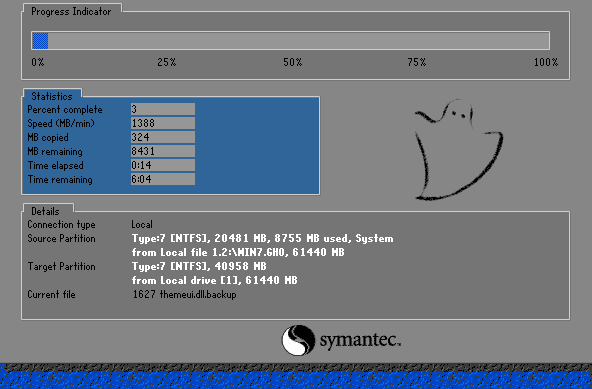This screenshot has height=389, width=592.
Task: Select the Statistics panel tab
Action: pos(52,96)
